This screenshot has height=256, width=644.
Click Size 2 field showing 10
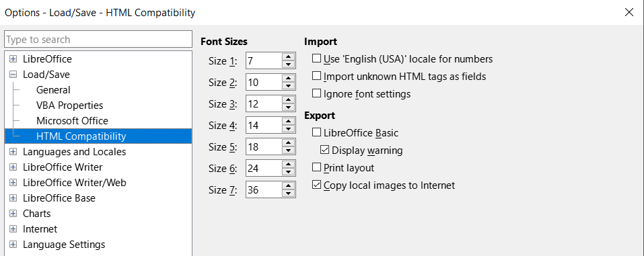[264, 82]
